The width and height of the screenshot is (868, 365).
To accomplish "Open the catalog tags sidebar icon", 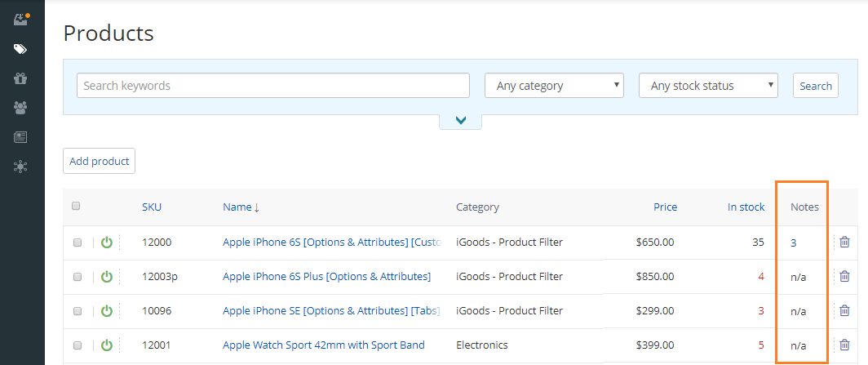I will [x=20, y=49].
